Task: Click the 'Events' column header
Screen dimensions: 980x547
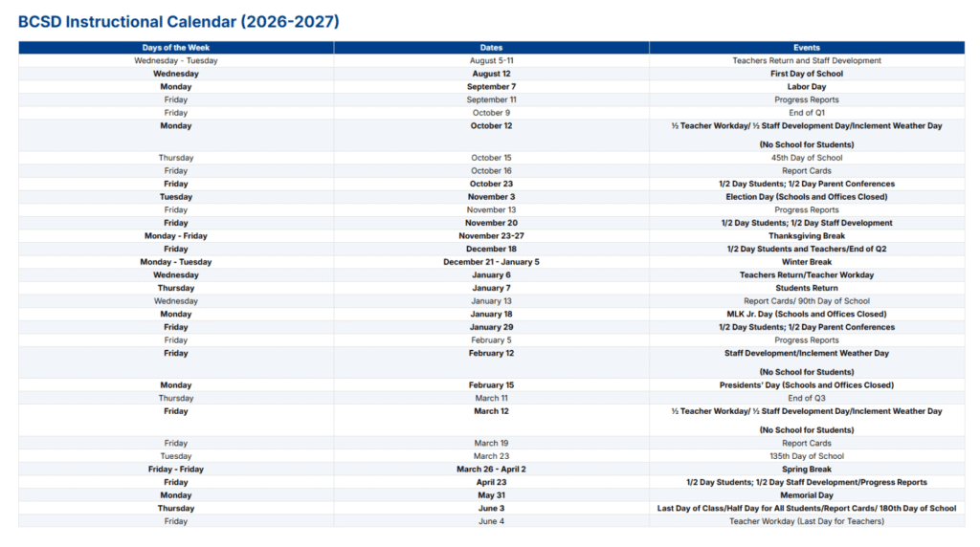Action: pyautogui.click(x=807, y=48)
